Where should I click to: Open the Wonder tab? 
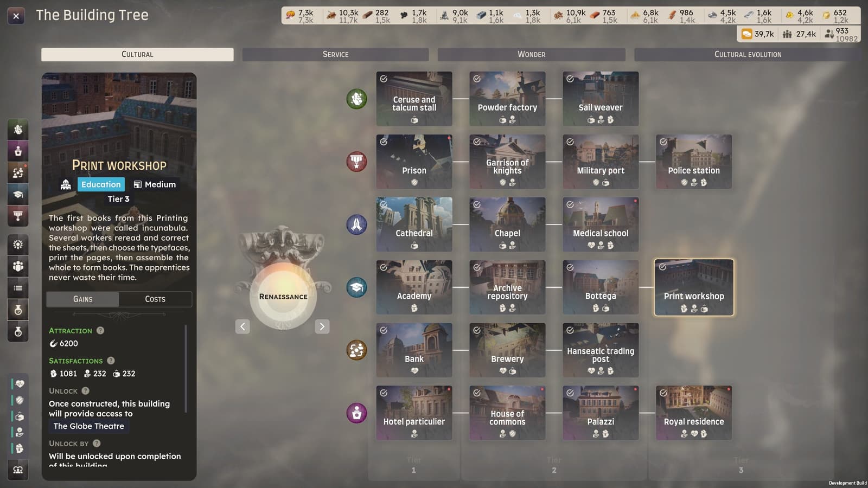[531, 54]
